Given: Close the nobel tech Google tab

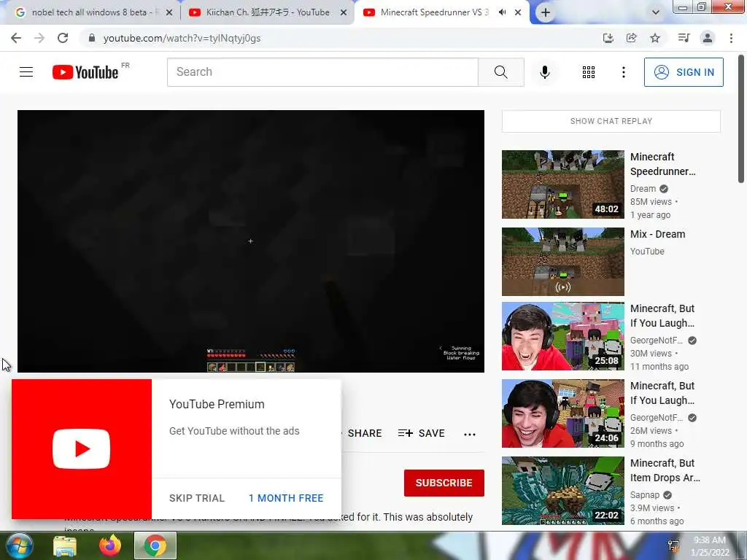Looking at the screenshot, I should (x=169, y=13).
